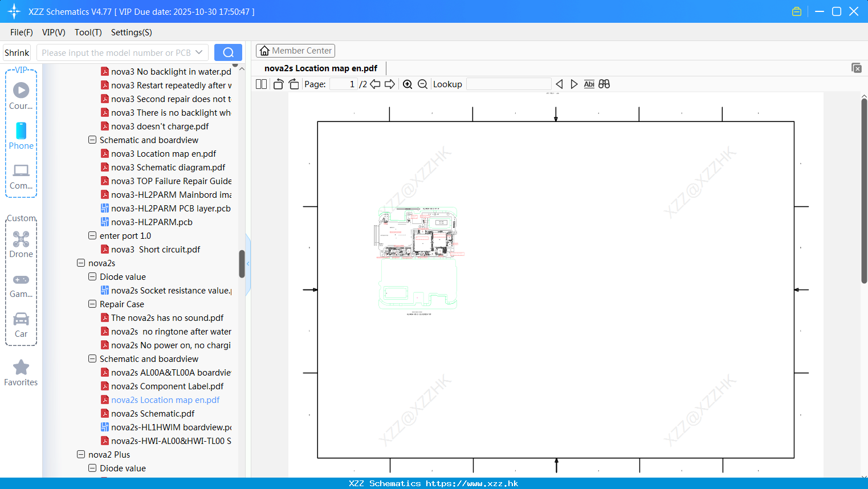Click the model number search field
Viewport: 868px width, 489px height.
[x=116, y=52]
